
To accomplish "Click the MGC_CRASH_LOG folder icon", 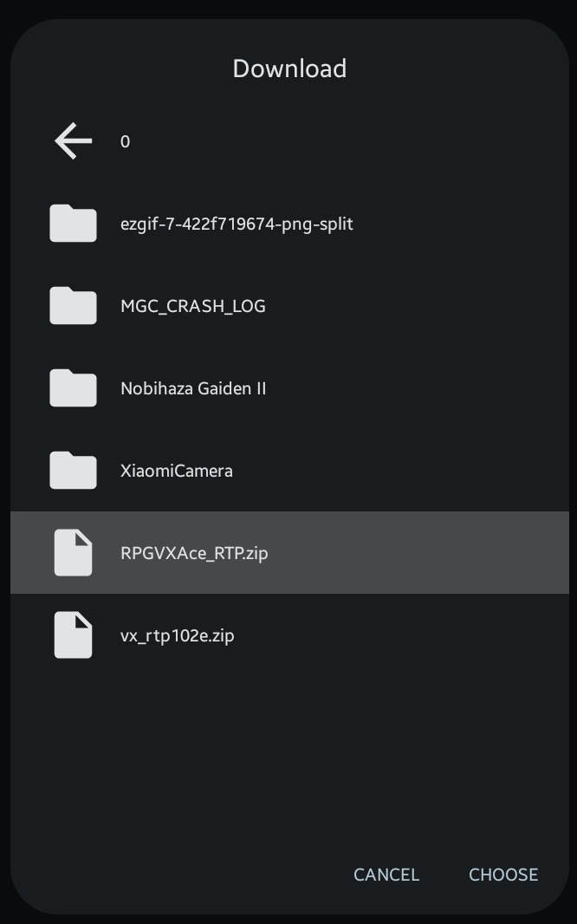I will coord(73,306).
